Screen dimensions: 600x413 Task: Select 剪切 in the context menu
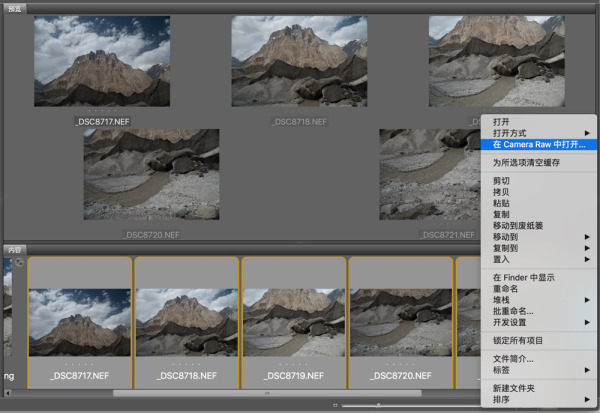[x=538, y=181]
